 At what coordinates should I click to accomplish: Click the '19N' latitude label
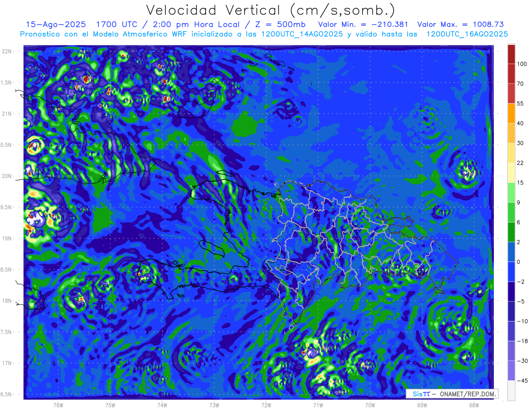point(8,239)
